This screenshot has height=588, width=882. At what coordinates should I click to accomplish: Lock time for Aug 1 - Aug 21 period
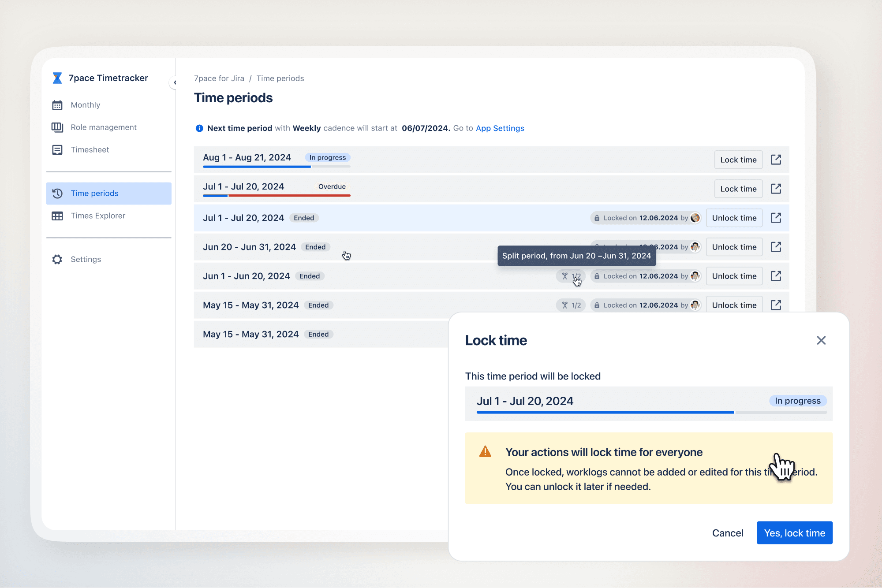tap(738, 160)
